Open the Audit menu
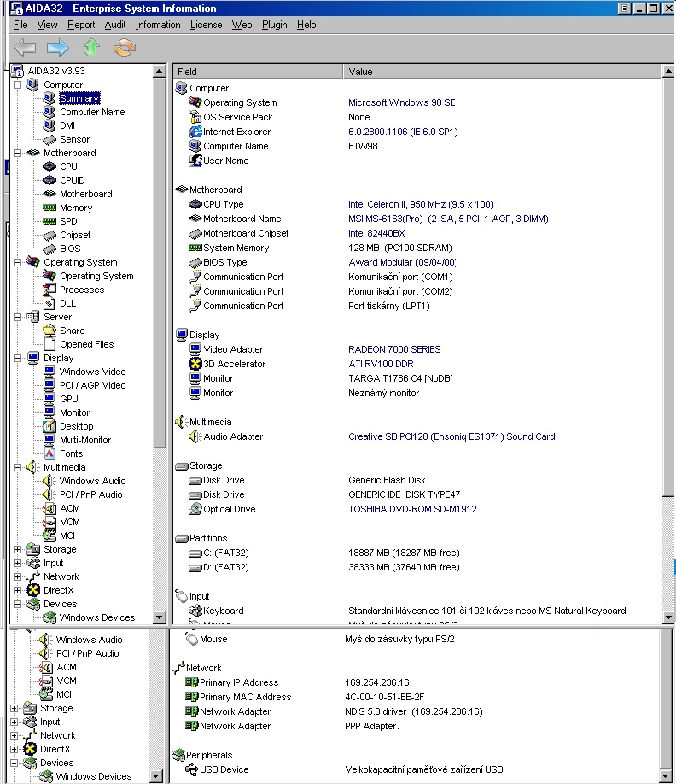The image size is (676, 784). (x=115, y=25)
